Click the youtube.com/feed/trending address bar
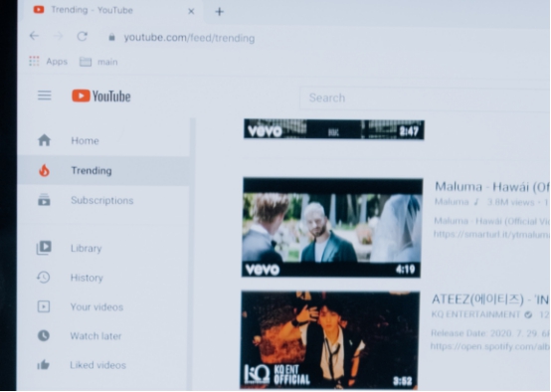 [x=189, y=38]
